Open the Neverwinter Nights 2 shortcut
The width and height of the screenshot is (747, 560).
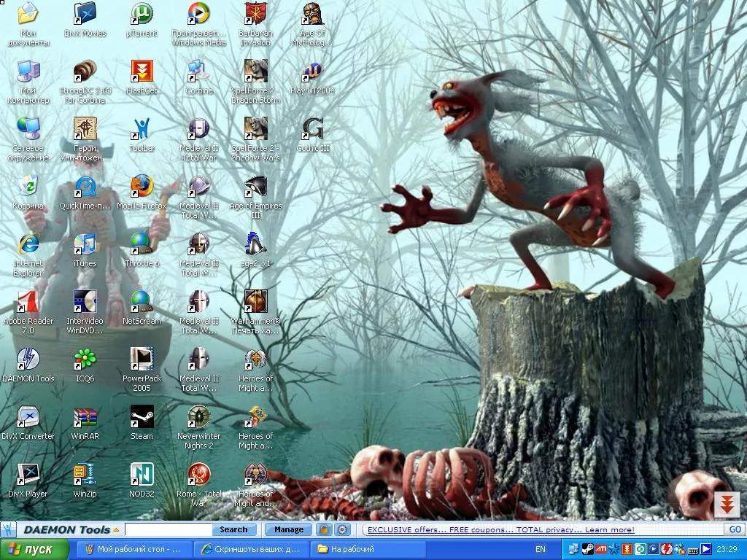tap(198, 427)
